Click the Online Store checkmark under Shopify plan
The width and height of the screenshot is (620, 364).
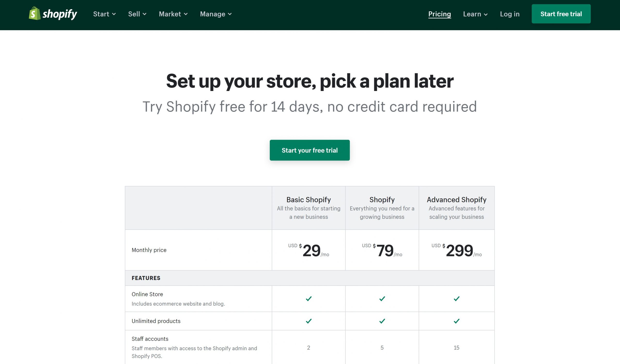click(382, 299)
